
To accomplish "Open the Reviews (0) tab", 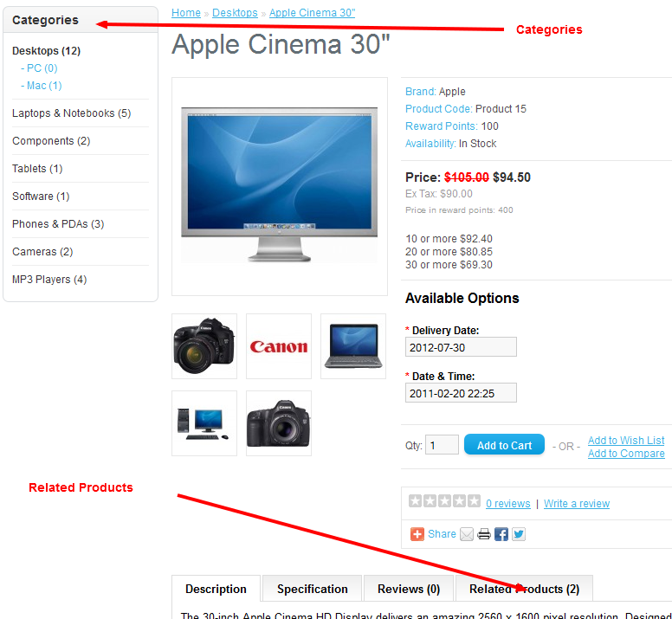I will click(409, 589).
